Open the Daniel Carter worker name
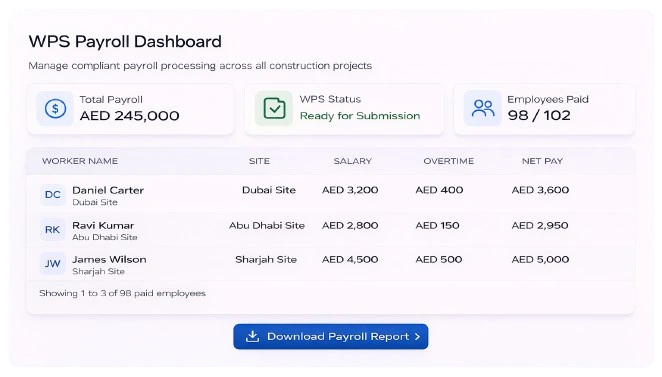 (x=108, y=190)
